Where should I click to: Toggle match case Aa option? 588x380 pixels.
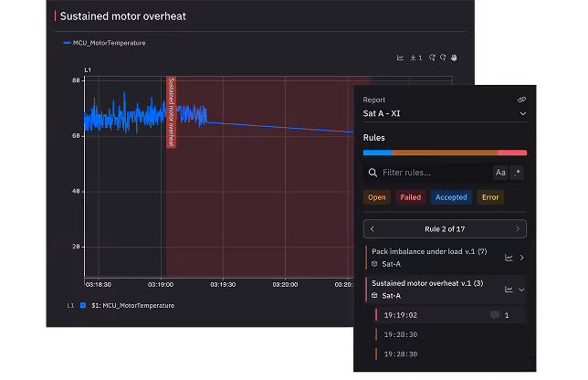click(x=500, y=173)
